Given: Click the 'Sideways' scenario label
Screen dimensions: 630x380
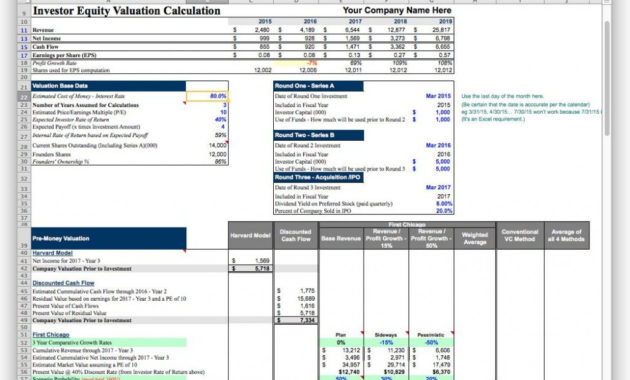Looking at the screenshot, I should point(386,335).
